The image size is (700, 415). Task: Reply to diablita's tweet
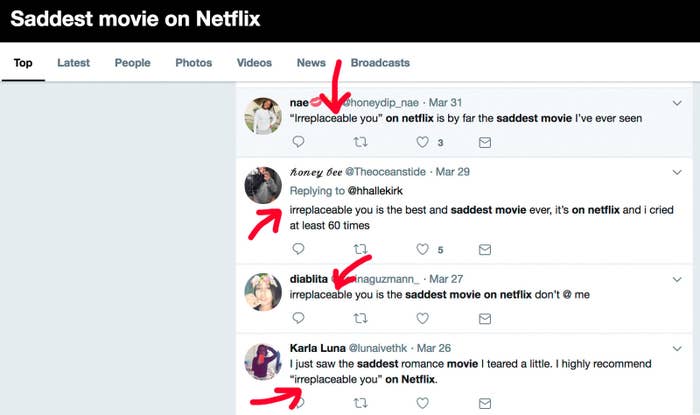(x=298, y=318)
